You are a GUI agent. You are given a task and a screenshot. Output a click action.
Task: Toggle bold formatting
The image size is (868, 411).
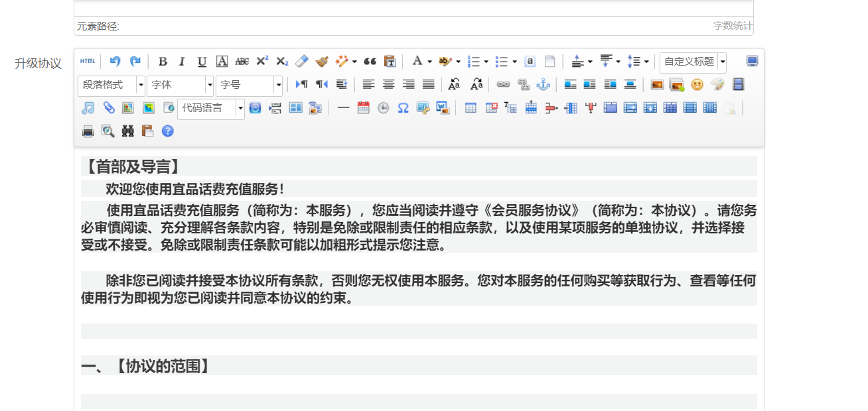163,62
